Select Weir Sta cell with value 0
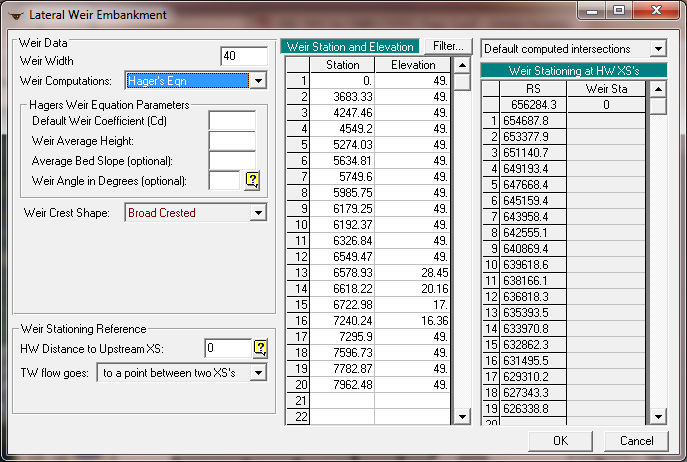This screenshot has width=687, height=462. pos(606,105)
